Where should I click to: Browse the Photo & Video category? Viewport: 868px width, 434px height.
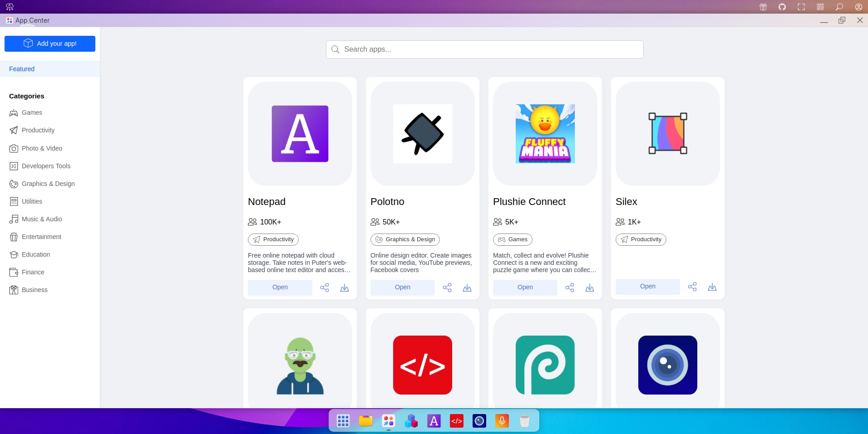click(x=50, y=148)
